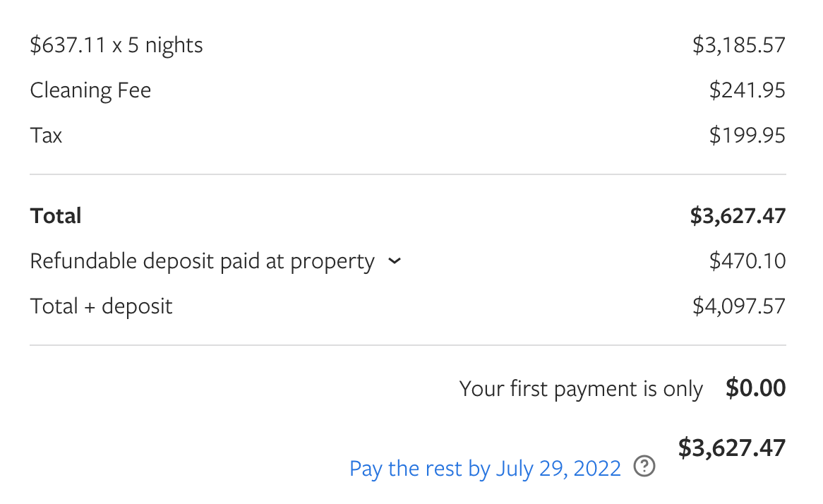Select the $0.00 first payment amount
The image size is (823, 504).
coord(755,388)
